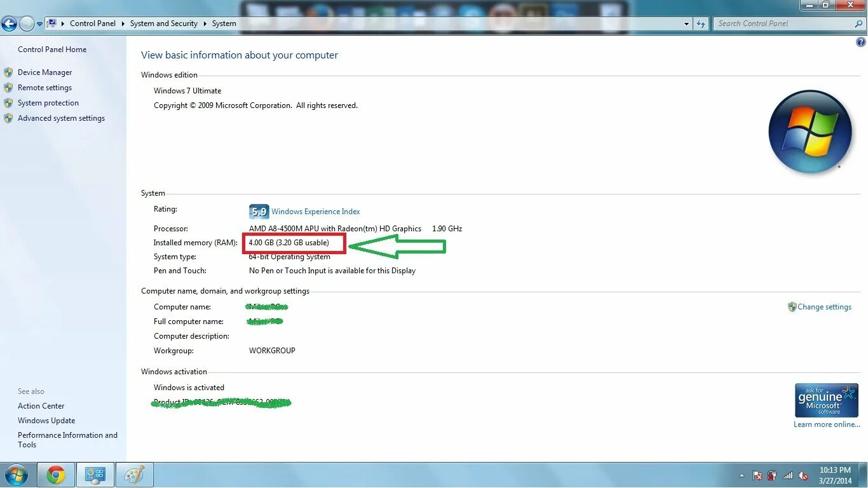
Task: Select System and Security breadcrumb
Action: (164, 24)
